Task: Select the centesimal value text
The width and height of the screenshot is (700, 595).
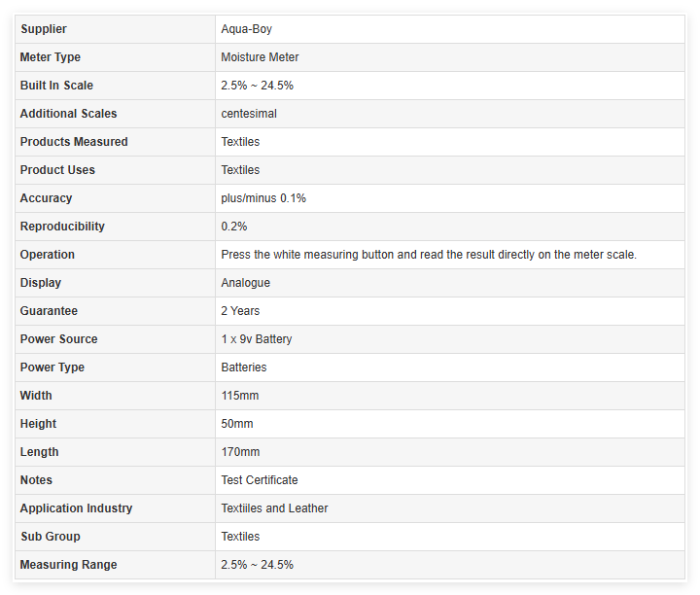Action: click(x=249, y=114)
